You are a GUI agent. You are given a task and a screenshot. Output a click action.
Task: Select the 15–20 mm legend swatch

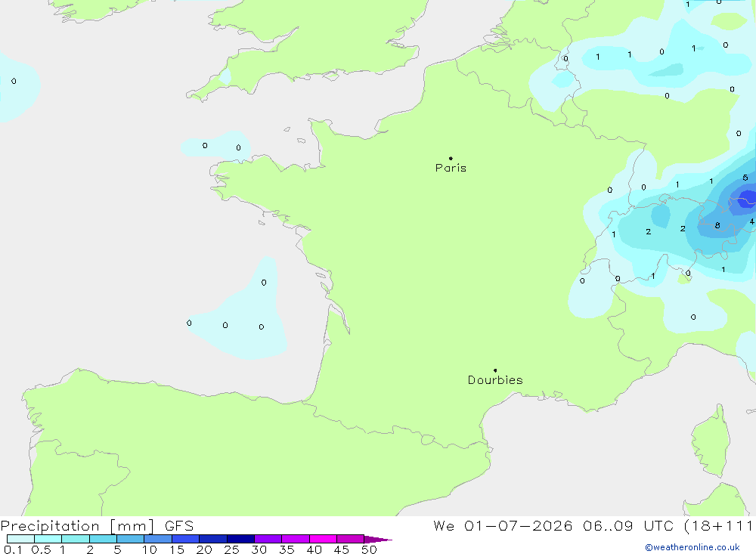click(186, 539)
